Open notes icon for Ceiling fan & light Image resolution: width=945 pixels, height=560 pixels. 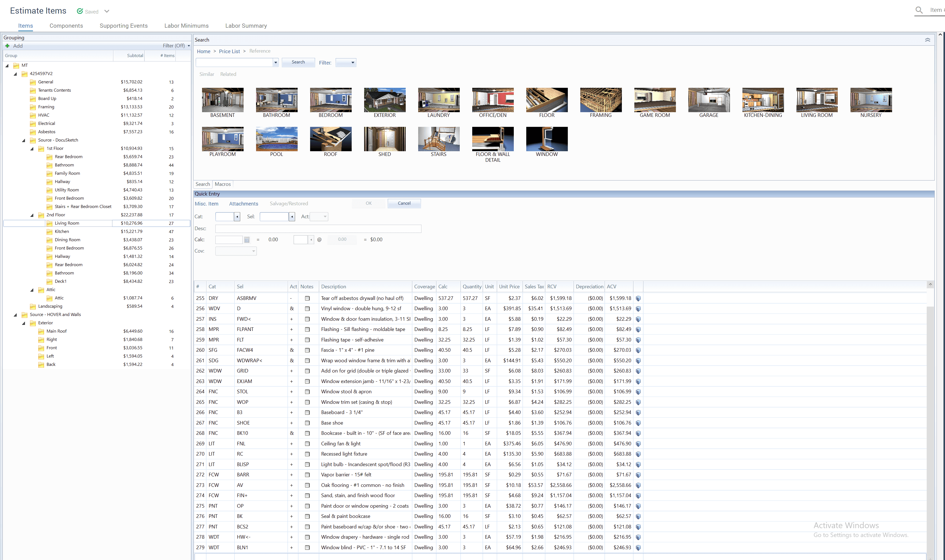307,444
